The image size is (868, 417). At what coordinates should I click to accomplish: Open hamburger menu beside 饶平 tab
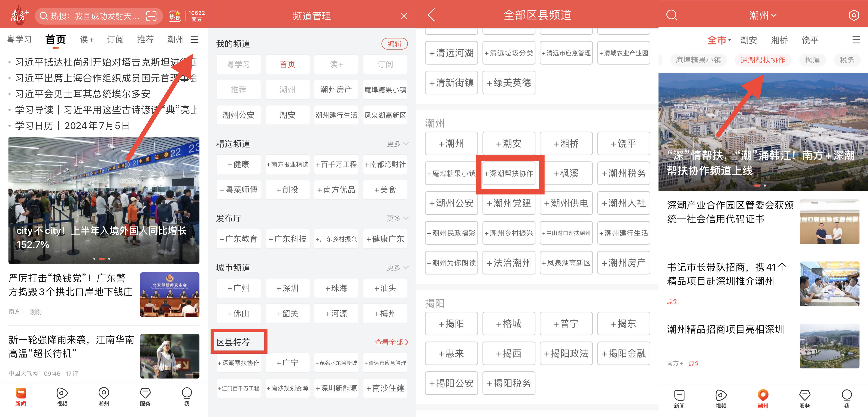pyautogui.click(x=856, y=40)
